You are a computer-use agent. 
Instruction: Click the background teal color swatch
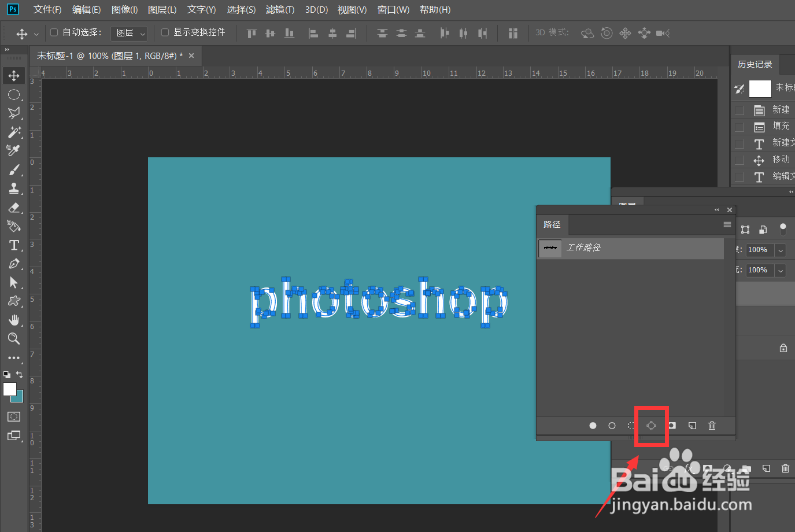(20, 399)
